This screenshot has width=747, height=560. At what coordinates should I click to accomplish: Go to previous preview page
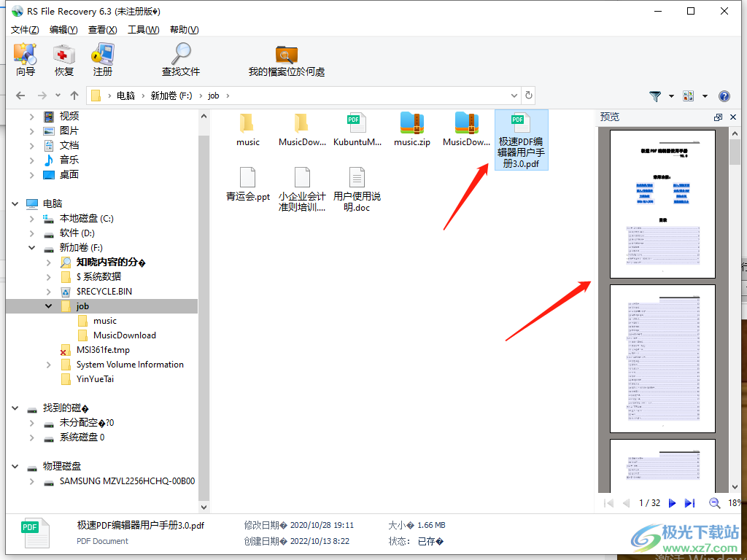click(x=627, y=503)
